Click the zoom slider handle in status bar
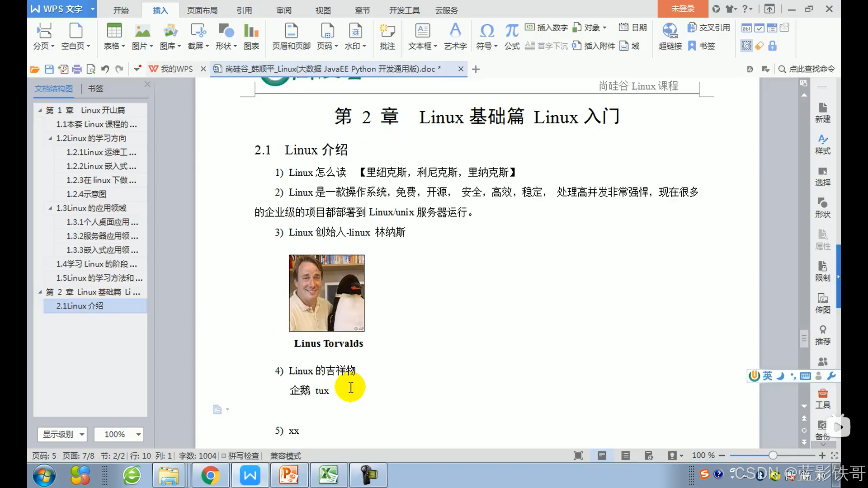This screenshot has width=868, height=488. coord(773,455)
